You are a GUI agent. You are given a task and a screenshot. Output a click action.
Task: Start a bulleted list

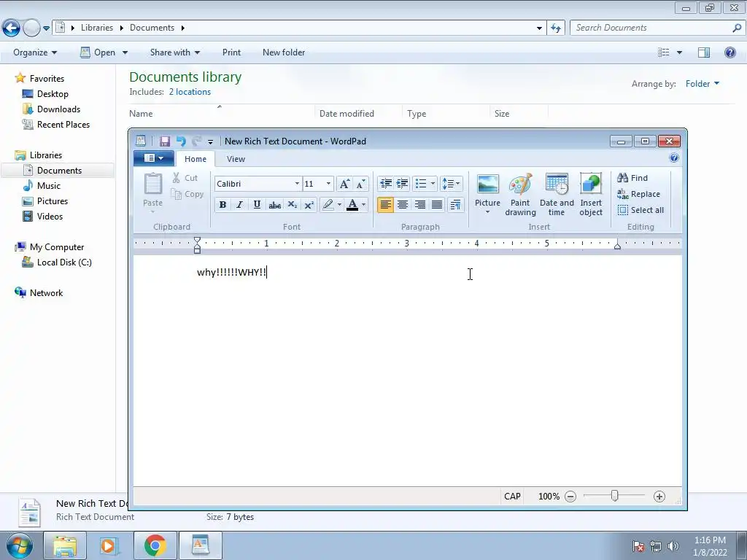pos(421,184)
